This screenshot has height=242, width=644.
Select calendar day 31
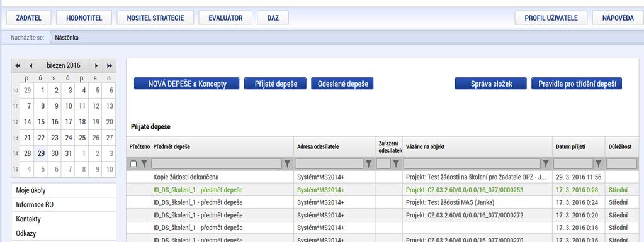(x=69, y=153)
